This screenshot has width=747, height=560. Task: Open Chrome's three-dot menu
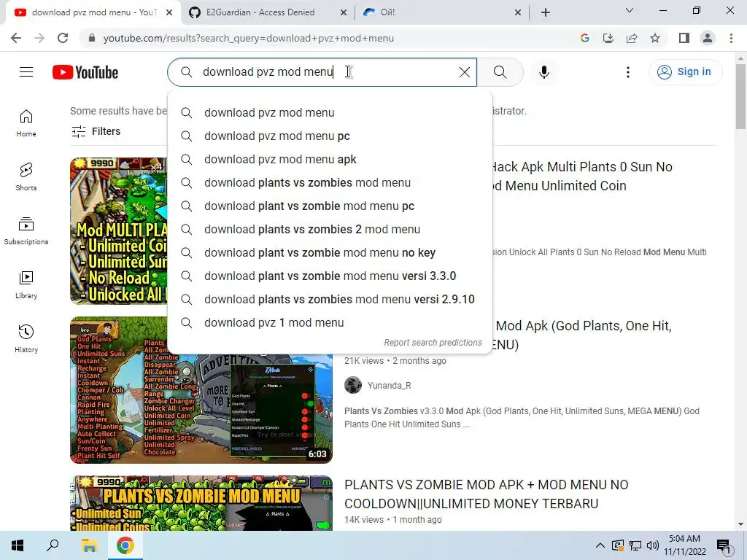tap(731, 38)
